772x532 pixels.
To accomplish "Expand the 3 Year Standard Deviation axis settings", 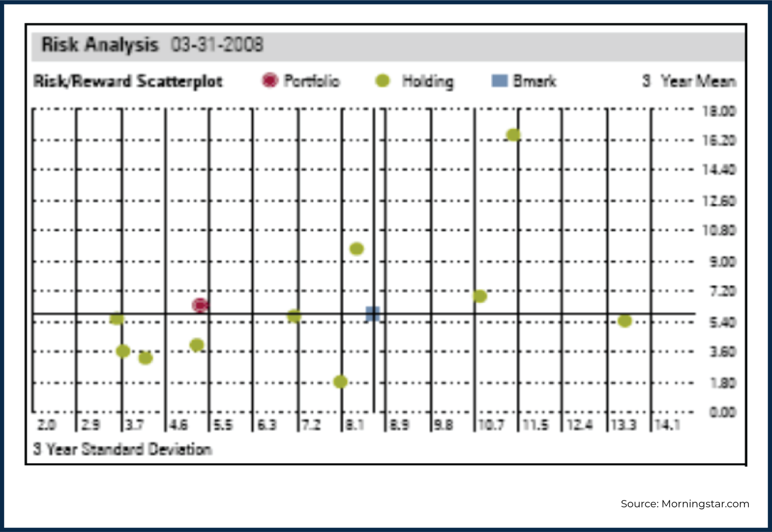I will point(122,449).
